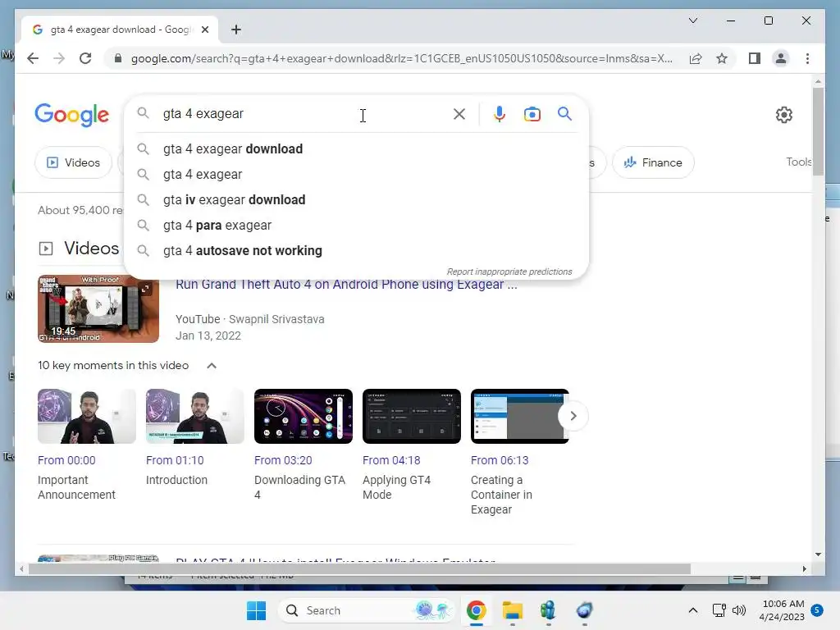Open the Chrome profile avatar menu
Image resolution: width=840 pixels, height=630 pixels.
[781, 58]
